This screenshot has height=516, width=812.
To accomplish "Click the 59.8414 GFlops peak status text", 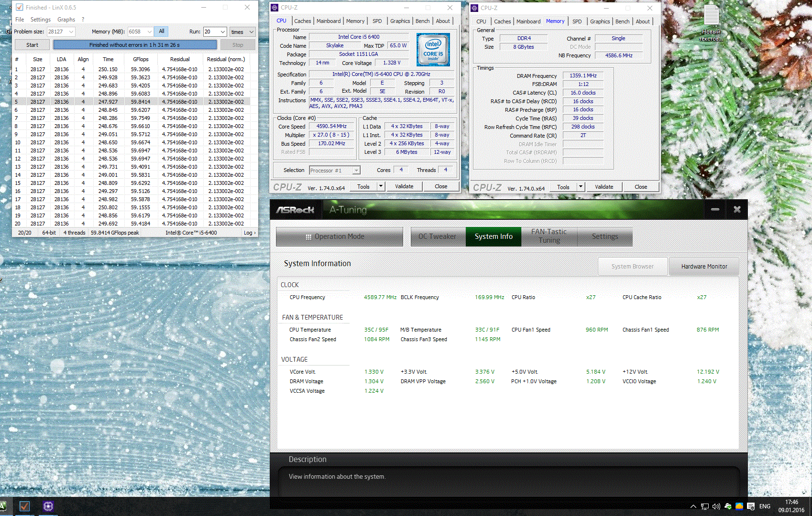I will 115,233.
